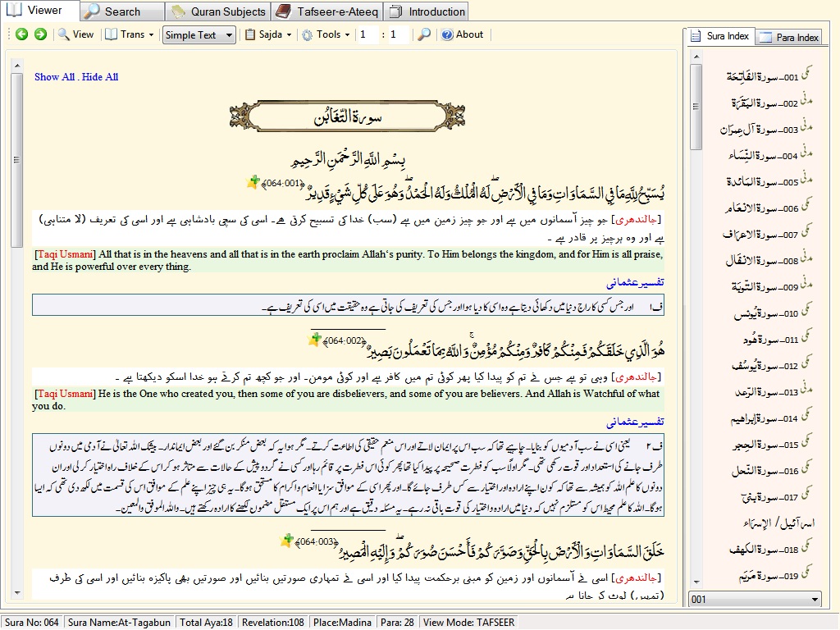Screen dimensions: 840x630
Task: Click the star bookmark icon for verse 064:001
Action: tap(253, 182)
